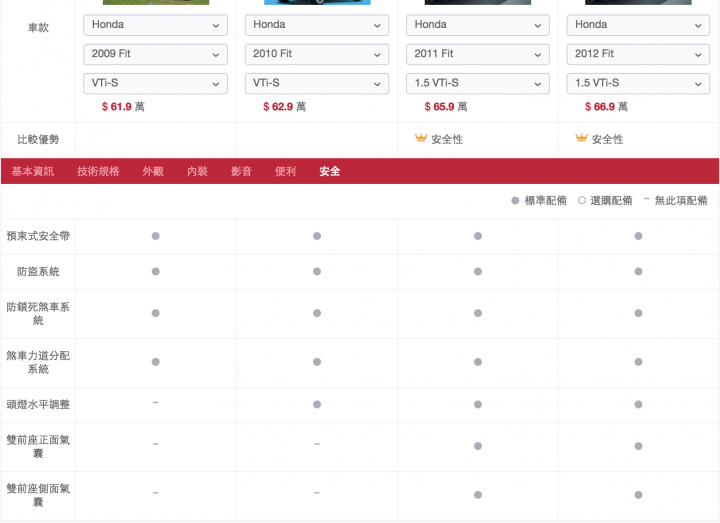Click the $ 62.9 萬 price
Screen dimensions: 720x523
coord(284,107)
